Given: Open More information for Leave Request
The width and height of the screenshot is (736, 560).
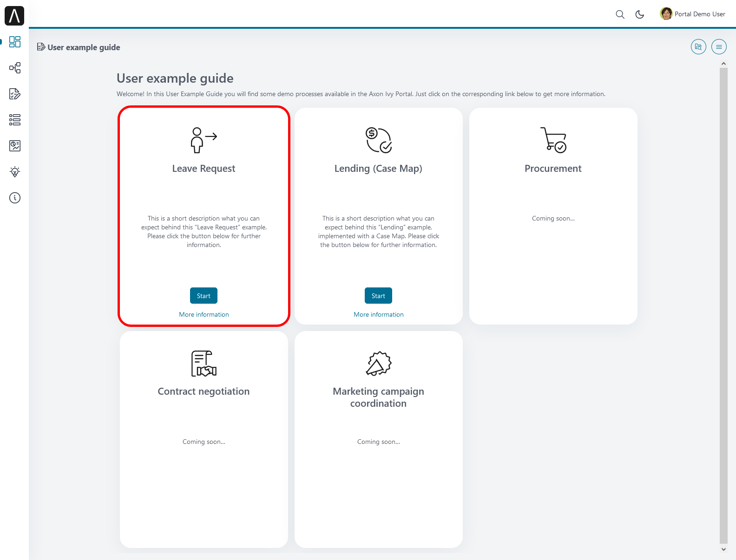Looking at the screenshot, I should tap(204, 314).
